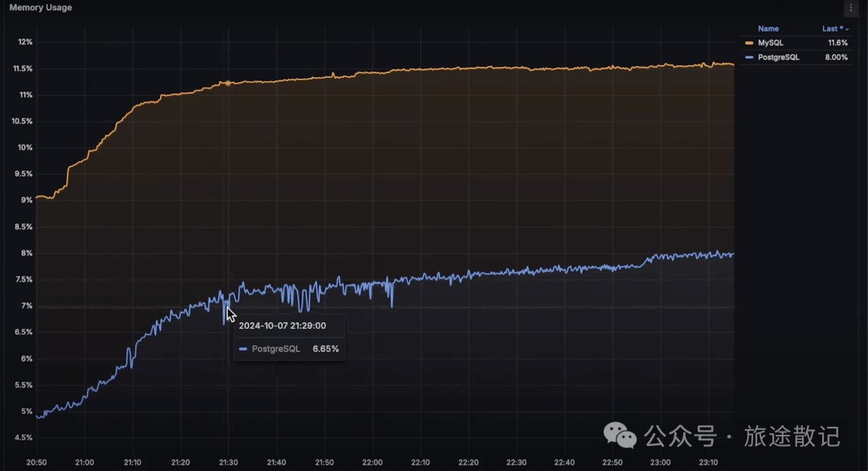The image size is (868, 471).
Task: Click the 22:00 time axis label
Action: click(x=372, y=463)
